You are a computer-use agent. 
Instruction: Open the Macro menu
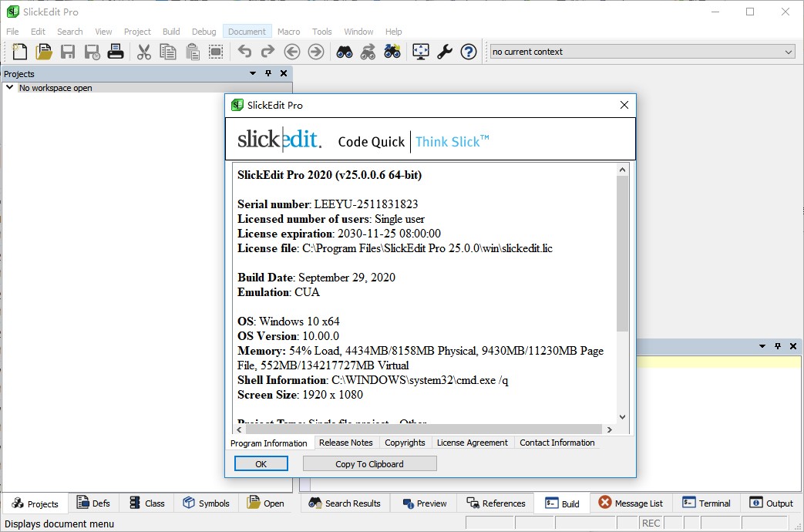[288, 32]
